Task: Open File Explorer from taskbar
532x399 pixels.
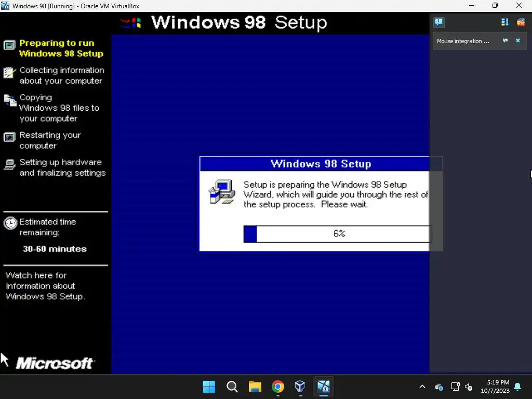Action: click(255, 387)
